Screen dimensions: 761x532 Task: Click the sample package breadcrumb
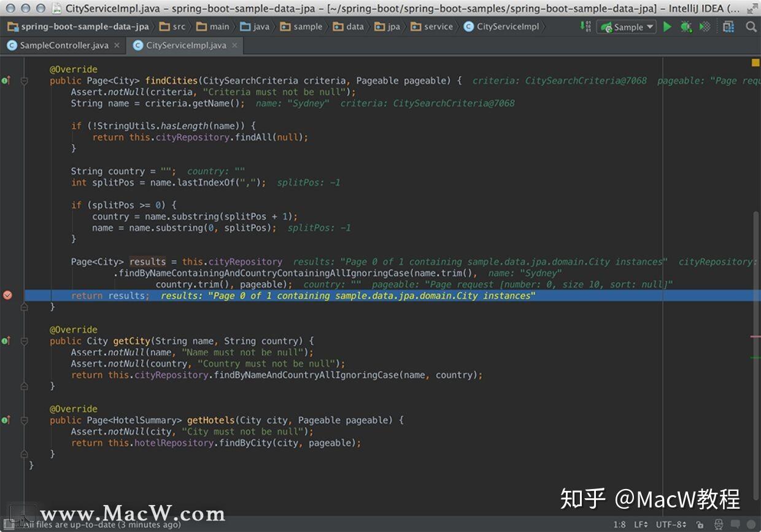tap(301, 26)
